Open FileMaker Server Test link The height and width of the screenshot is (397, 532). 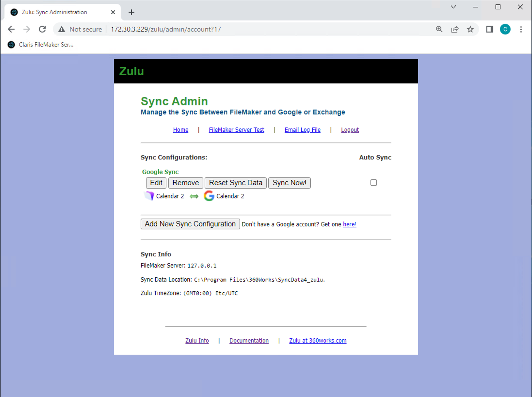[236, 130]
